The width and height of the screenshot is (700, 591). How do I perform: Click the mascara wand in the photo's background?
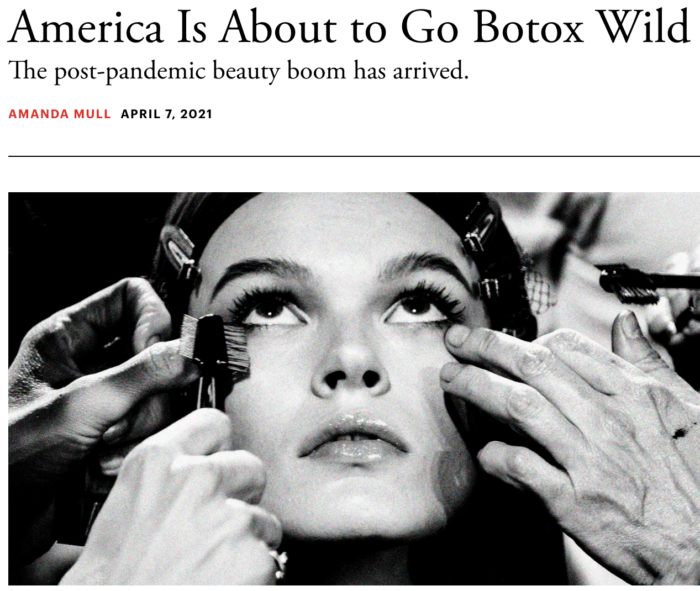tap(646, 282)
